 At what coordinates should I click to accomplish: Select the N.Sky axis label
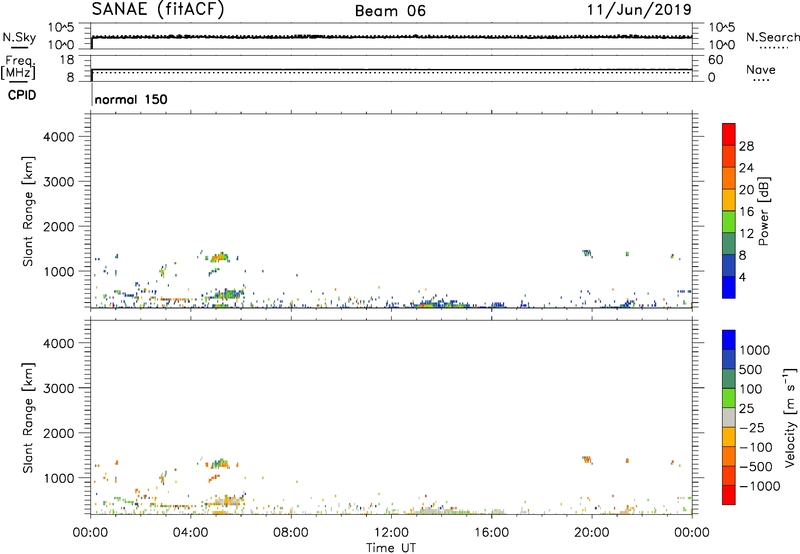[x=19, y=38]
